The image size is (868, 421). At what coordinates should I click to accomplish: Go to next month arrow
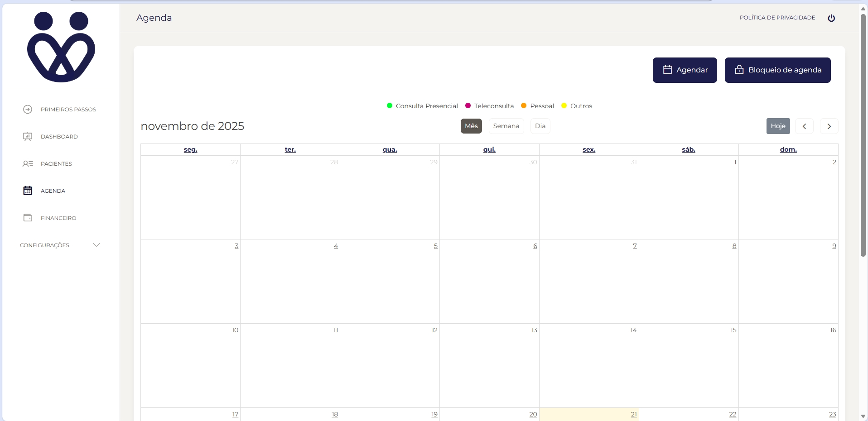pos(829,126)
